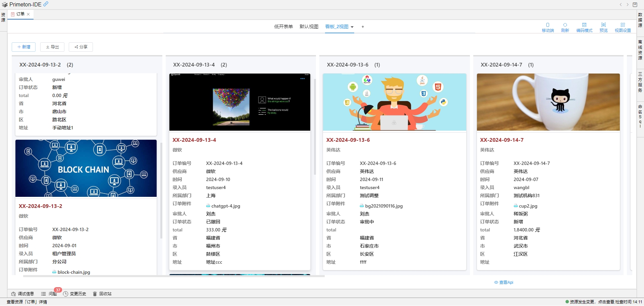The image size is (644, 306).
Task: Open the three-dot menu on chatgpt card image
Action: 303,79
